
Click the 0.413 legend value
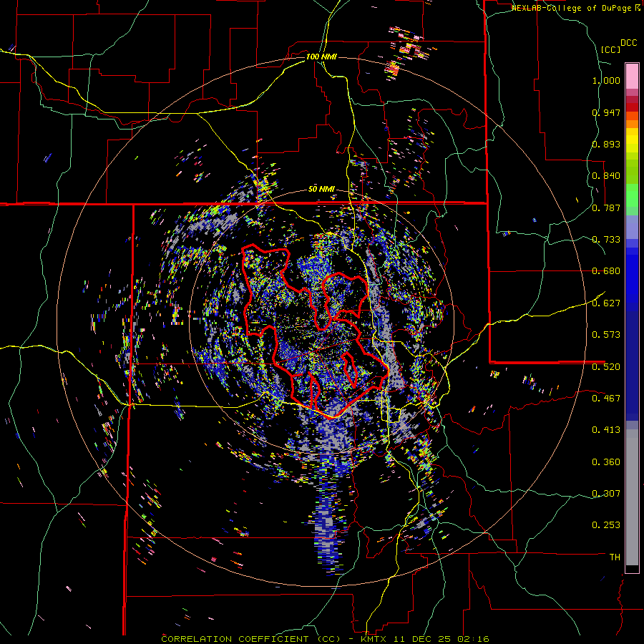coord(606,430)
